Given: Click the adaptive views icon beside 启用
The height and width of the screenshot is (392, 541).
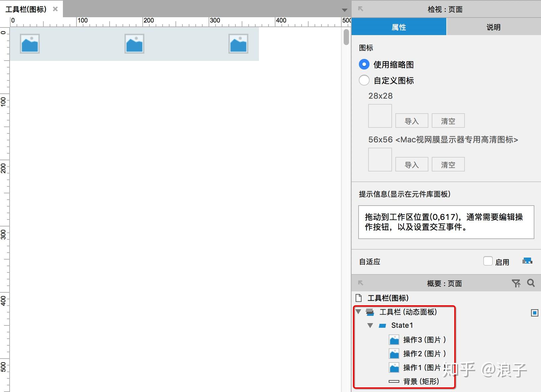Looking at the screenshot, I should pos(527,261).
